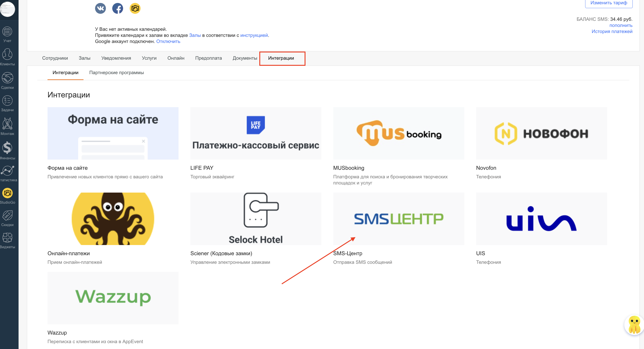The image size is (644, 349).
Task: Click the Отправка SMS сообщений description
Action: coord(363,262)
